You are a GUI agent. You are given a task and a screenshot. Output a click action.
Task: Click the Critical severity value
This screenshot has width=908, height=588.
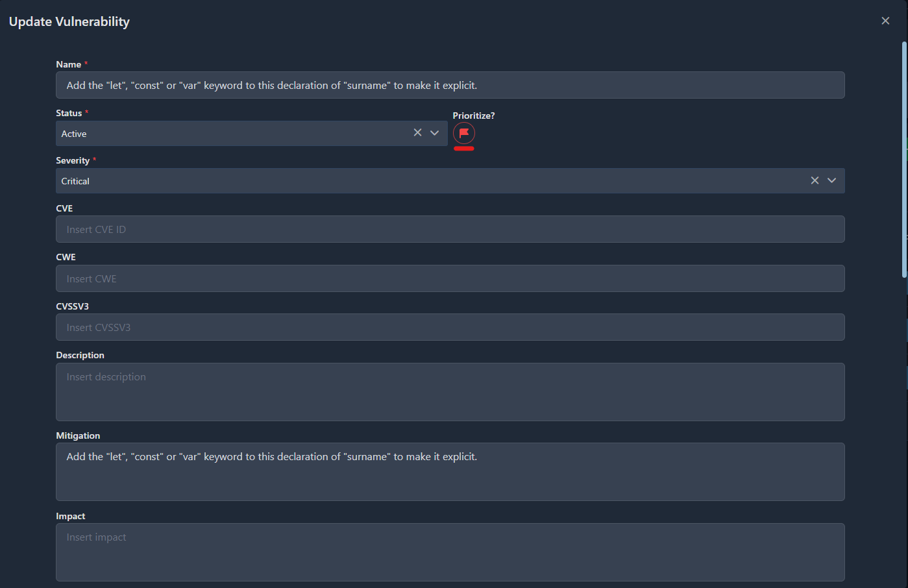pos(75,180)
